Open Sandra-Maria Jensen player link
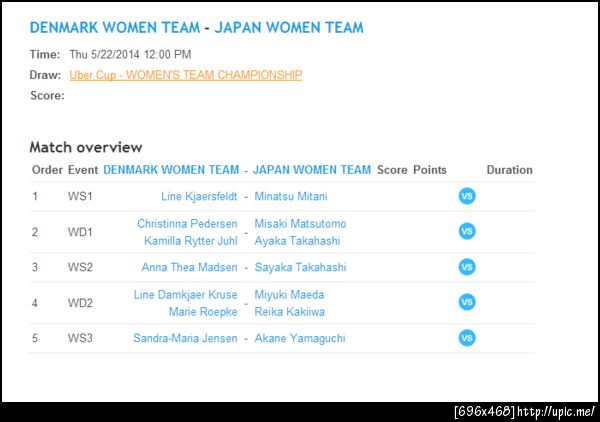 click(185, 339)
